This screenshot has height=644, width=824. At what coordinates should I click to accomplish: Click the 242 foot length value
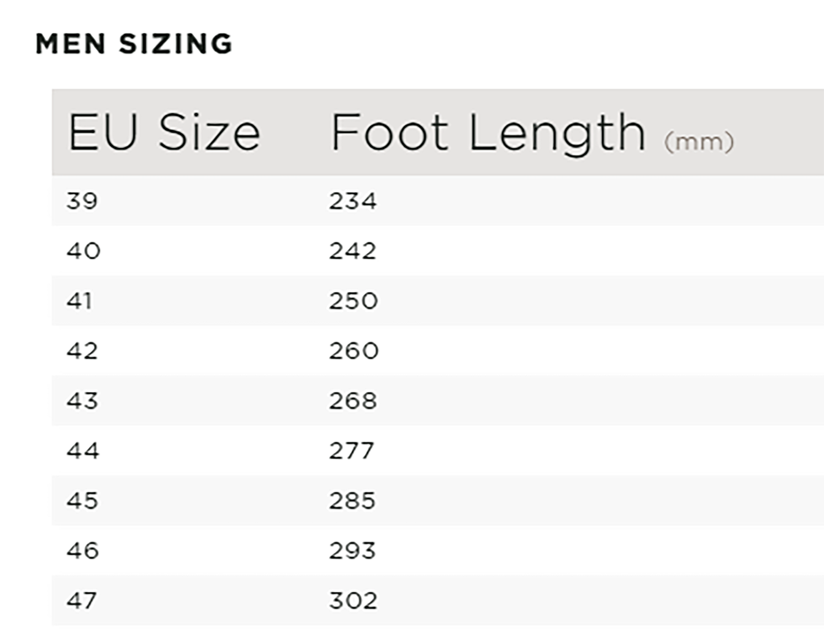pyautogui.click(x=353, y=251)
